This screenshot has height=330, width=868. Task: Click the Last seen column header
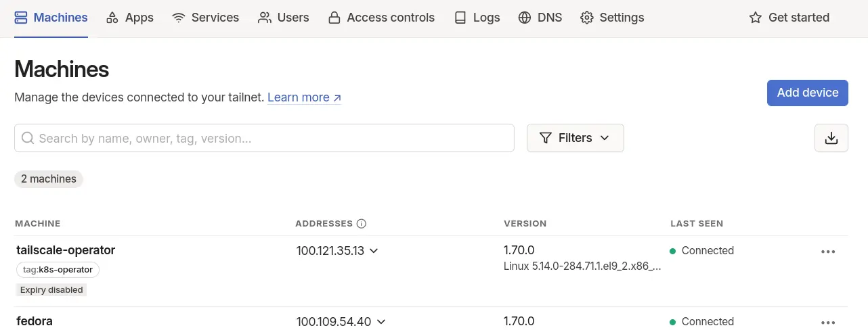(697, 224)
